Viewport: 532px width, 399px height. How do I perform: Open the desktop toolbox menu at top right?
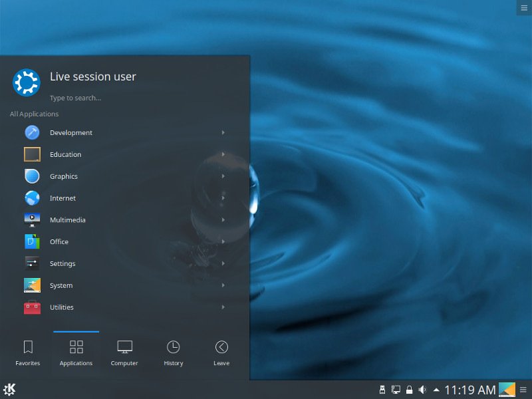524,8
